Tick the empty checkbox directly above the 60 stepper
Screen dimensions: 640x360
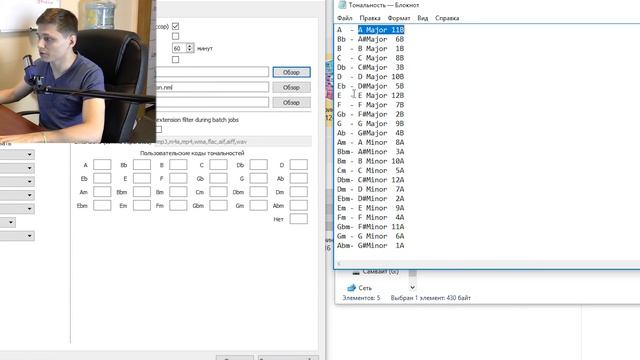176,36
